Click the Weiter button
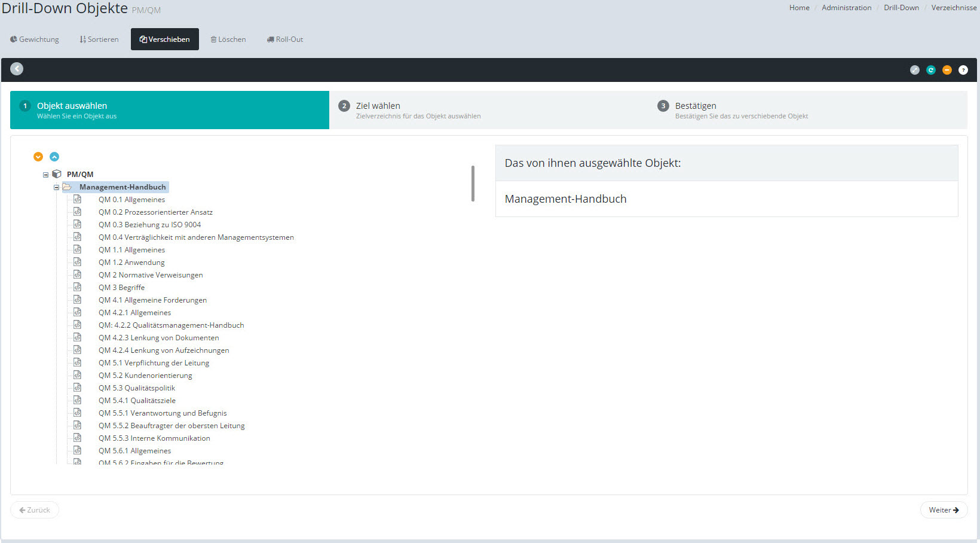This screenshot has height=543, width=980. tap(943, 510)
